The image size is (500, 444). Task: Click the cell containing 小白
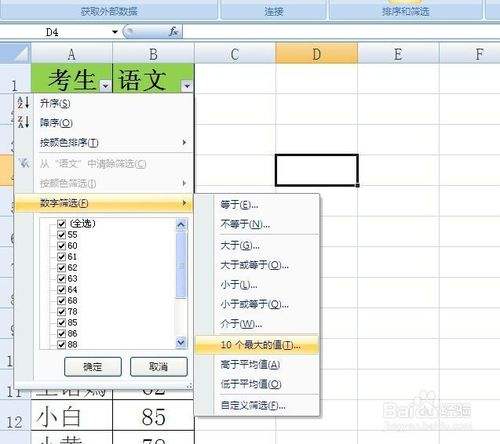(72, 416)
